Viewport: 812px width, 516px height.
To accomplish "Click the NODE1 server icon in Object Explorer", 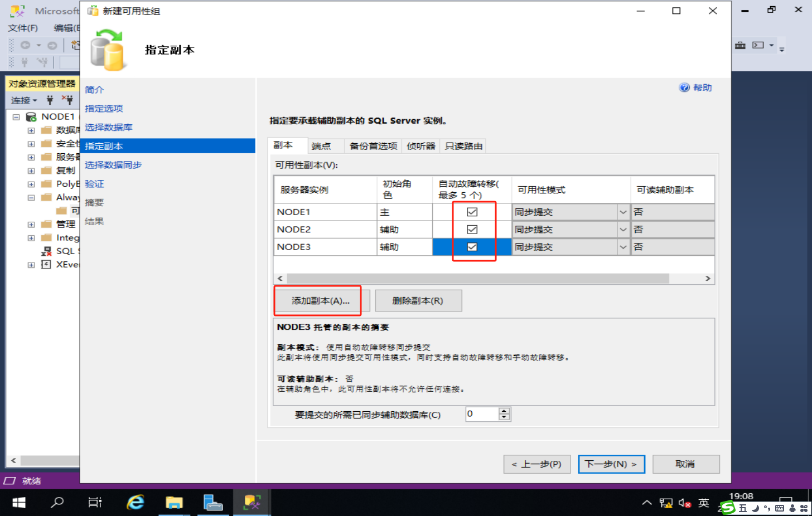I will (x=31, y=116).
